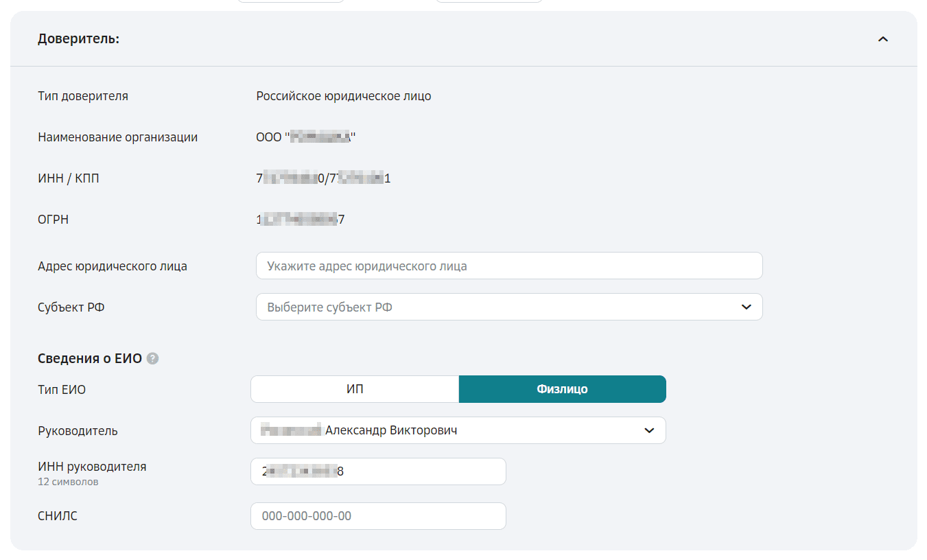Click the Субъект РФ label
The image size is (927, 560).
click(71, 307)
